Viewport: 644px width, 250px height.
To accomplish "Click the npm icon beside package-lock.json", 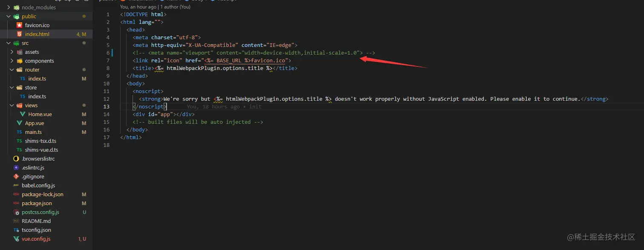I will click(x=16, y=195).
